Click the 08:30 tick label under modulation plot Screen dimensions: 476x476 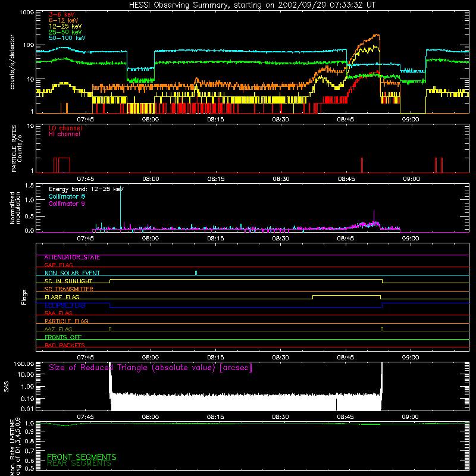click(280, 239)
